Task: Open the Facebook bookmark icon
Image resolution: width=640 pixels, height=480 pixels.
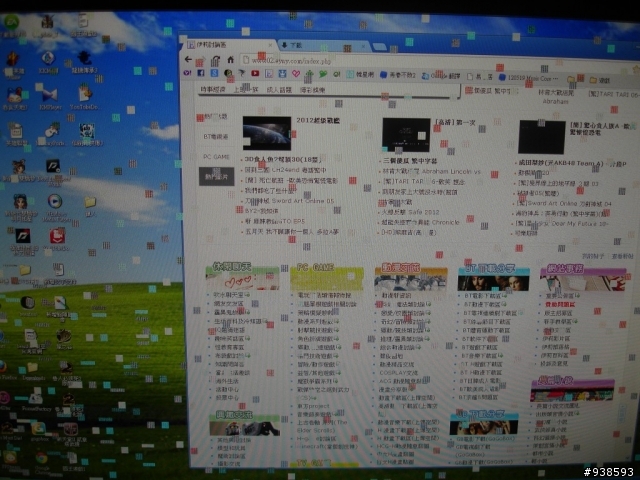Action: [x=201, y=73]
